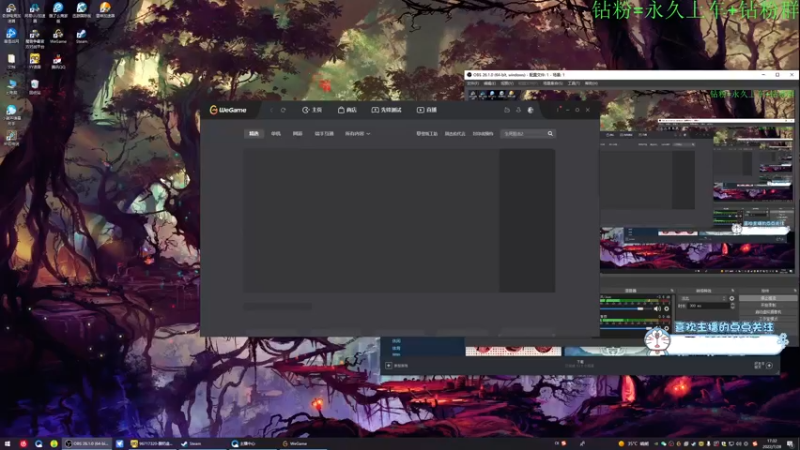
Task: Expand the 所有内容 dropdown in WeGame
Action: pyautogui.click(x=357, y=134)
